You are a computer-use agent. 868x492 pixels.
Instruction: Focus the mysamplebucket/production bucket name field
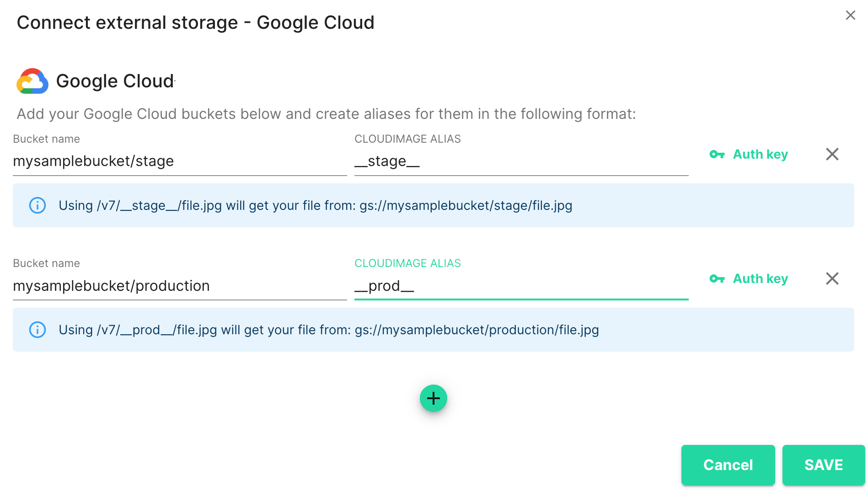tap(179, 286)
